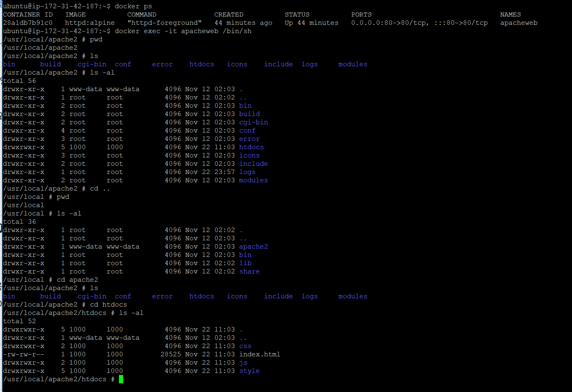The width and height of the screenshot is (572, 392).
Task: Click the index.html file name
Action: tap(260, 354)
